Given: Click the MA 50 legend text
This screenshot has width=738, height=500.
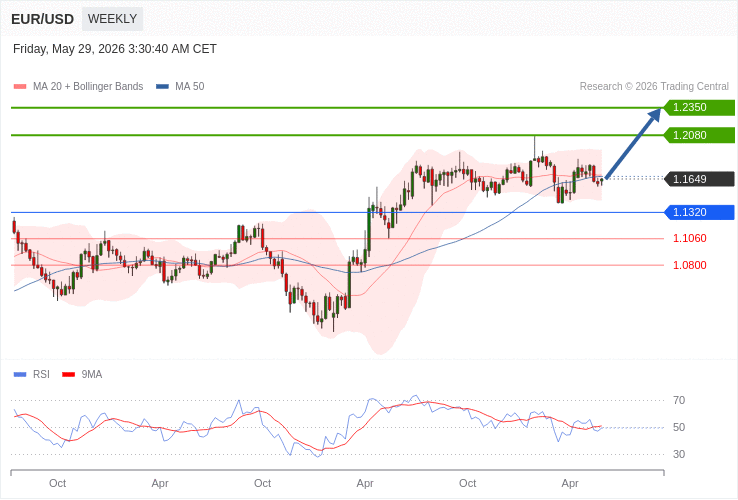Looking at the screenshot, I should [190, 87].
